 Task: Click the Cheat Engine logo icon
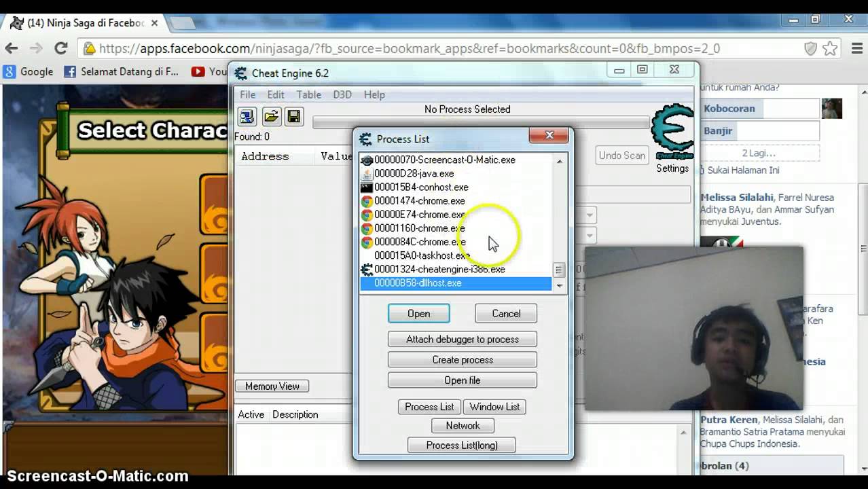pos(672,132)
